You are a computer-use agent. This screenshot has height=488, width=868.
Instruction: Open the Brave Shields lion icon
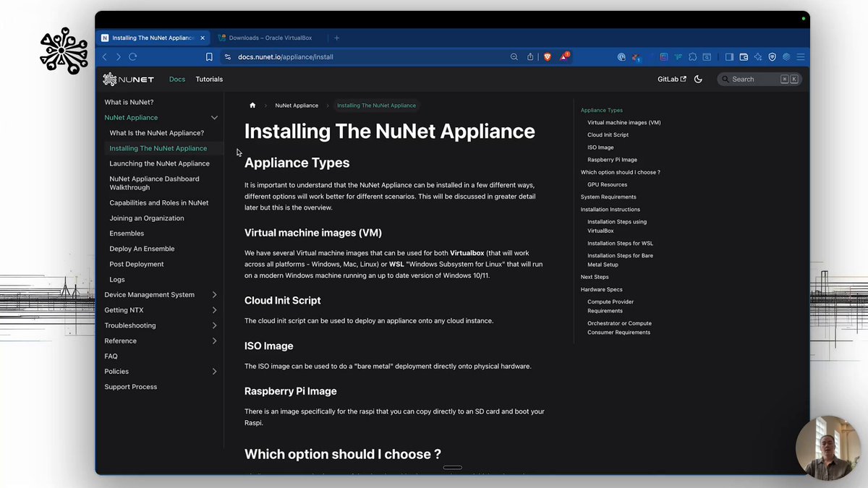pos(548,56)
